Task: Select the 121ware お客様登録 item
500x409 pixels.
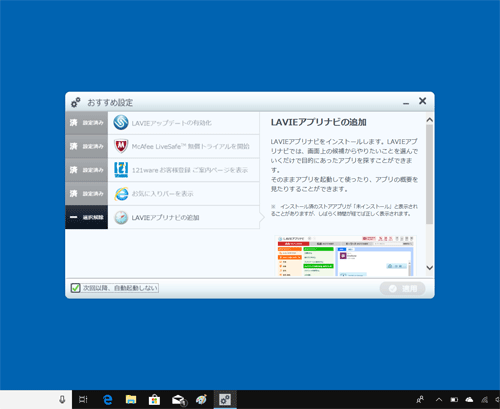Action: 184,170
